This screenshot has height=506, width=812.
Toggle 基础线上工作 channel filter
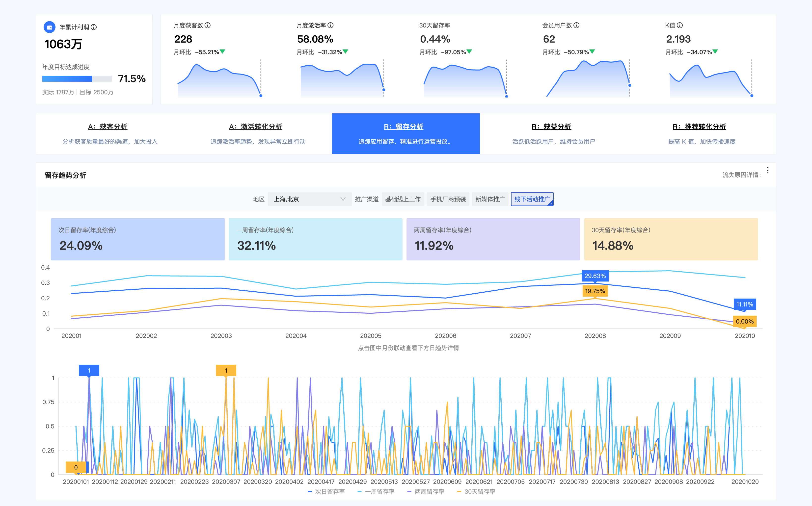coord(403,199)
